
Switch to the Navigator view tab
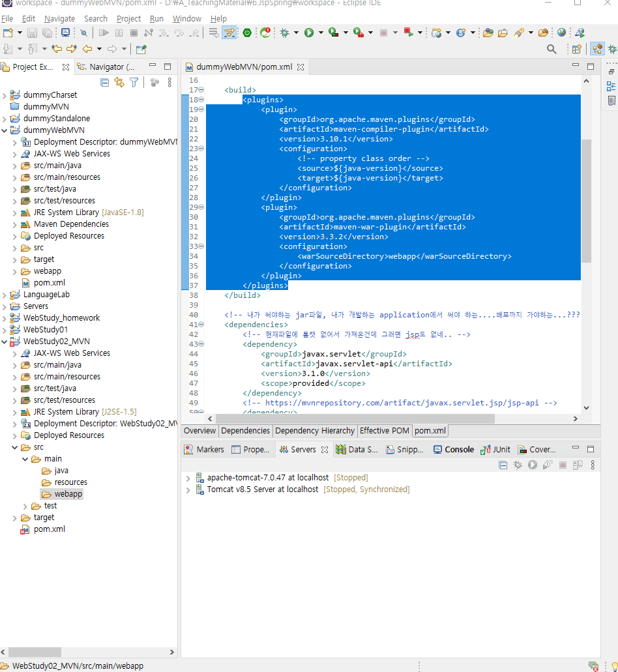click(106, 67)
